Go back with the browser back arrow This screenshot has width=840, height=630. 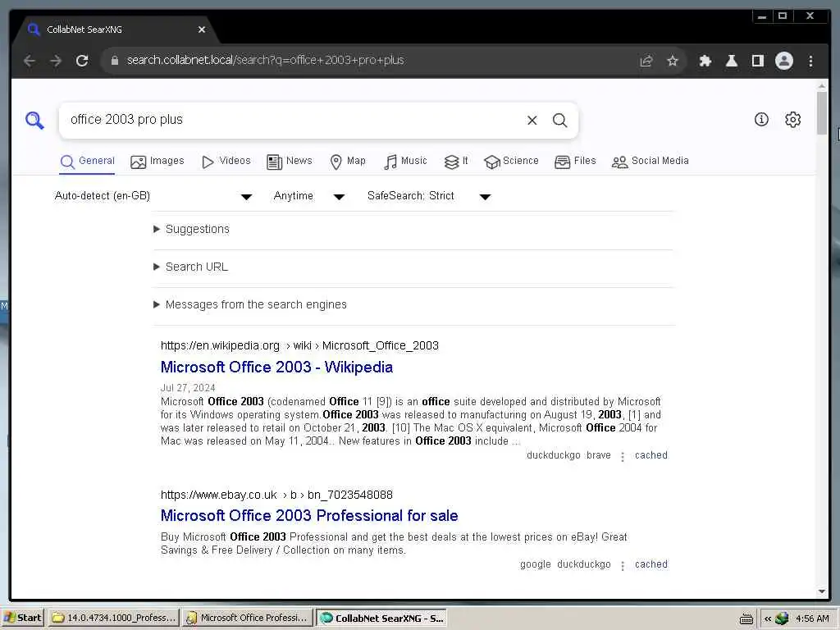coord(30,61)
